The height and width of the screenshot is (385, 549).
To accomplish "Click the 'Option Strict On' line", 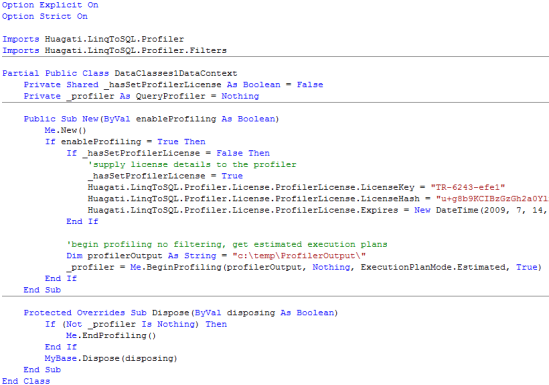I will (44, 16).
